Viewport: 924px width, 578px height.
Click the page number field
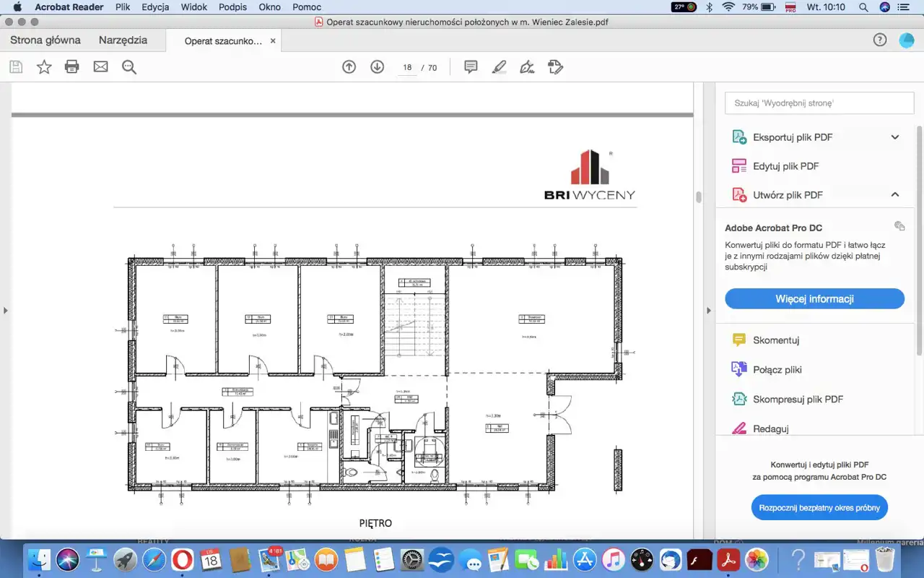[x=407, y=67]
